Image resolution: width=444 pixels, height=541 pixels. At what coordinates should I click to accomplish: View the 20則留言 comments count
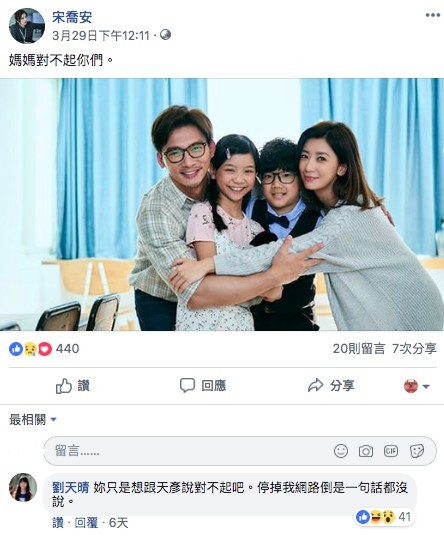pyautogui.click(x=359, y=349)
